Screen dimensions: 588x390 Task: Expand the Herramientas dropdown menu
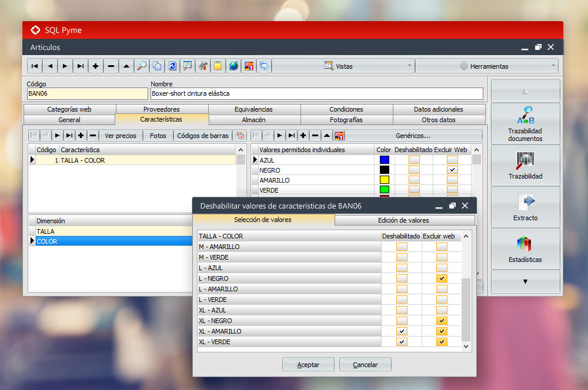tap(486, 66)
